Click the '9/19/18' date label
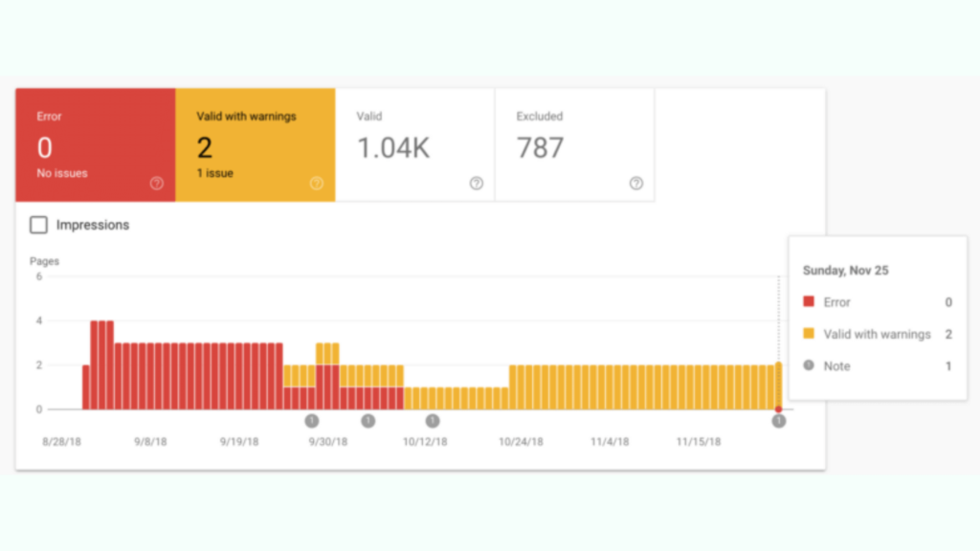Viewport: 980px width, 551px height. pyautogui.click(x=239, y=442)
